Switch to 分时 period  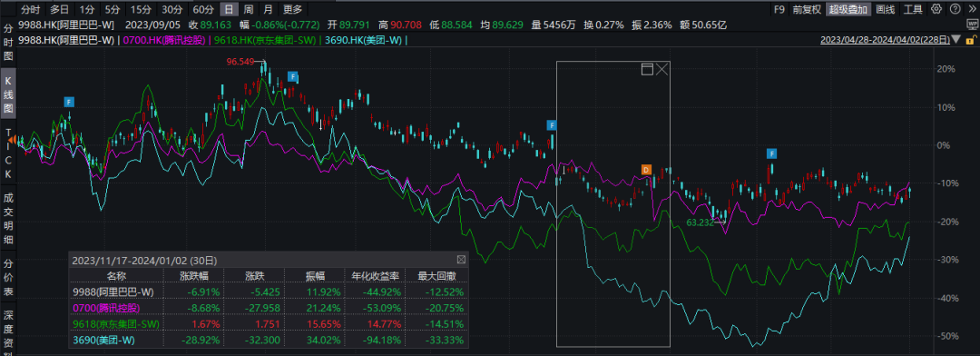[x=30, y=9]
